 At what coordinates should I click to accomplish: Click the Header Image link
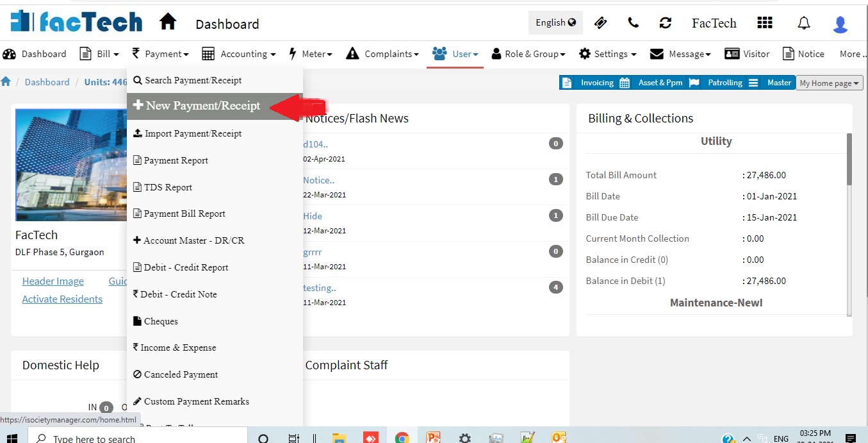coord(53,281)
